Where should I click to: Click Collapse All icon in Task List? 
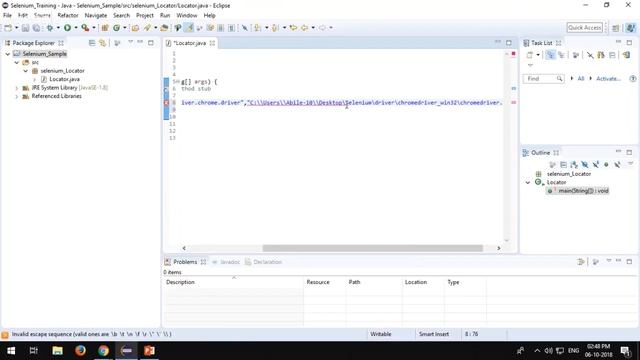click(612, 55)
